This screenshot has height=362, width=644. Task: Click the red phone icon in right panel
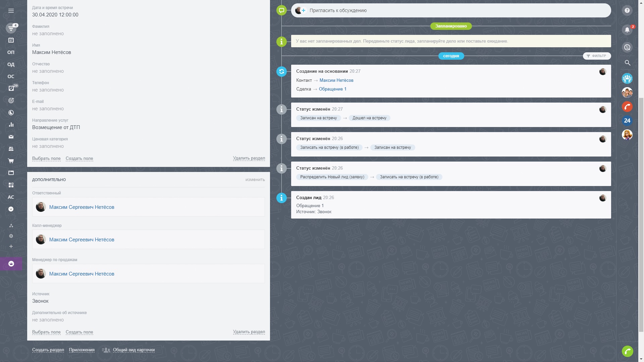click(x=627, y=107)
